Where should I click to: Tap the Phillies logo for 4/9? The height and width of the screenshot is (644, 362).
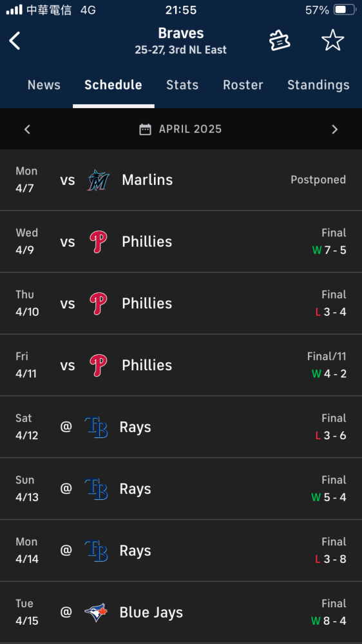[98, 241]
